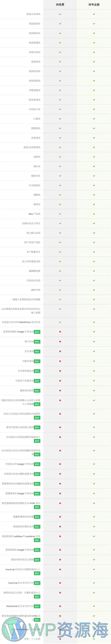Select Count Up 的自定义标题和描述大小 label
Screen dimensions: 111x644
coord(23,569)
